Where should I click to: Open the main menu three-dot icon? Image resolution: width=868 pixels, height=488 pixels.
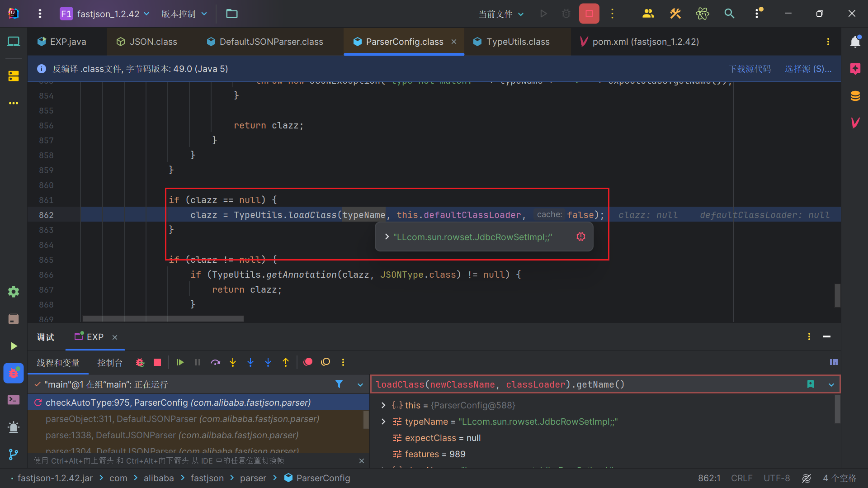40,14
